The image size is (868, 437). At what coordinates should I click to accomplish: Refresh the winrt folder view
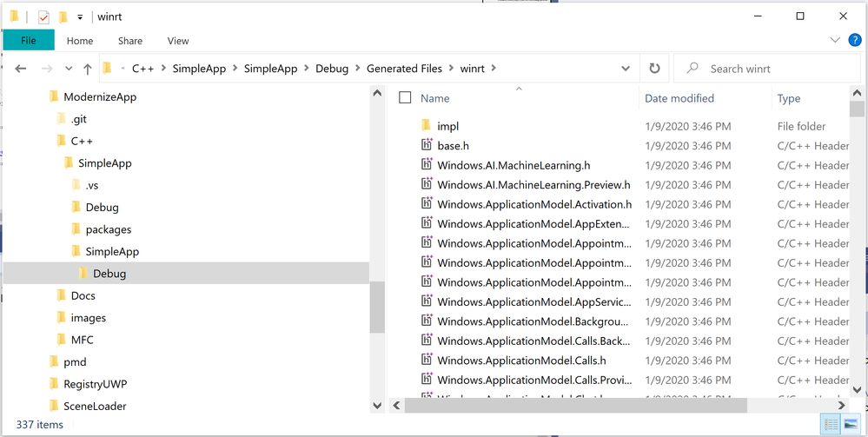tap(654, 69)
